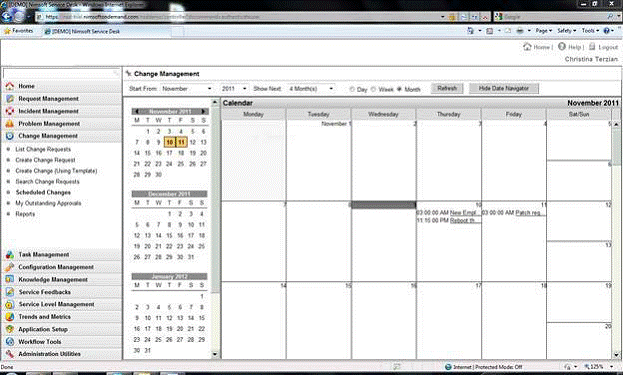623x375 pixels.
Task: Click the Refresh button
Action: click(x=447, y=88)
